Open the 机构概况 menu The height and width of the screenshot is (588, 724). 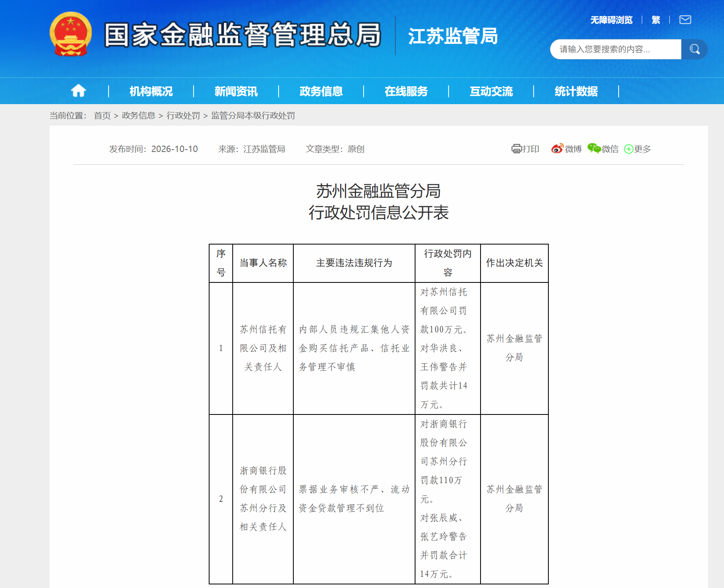point(151,91)
